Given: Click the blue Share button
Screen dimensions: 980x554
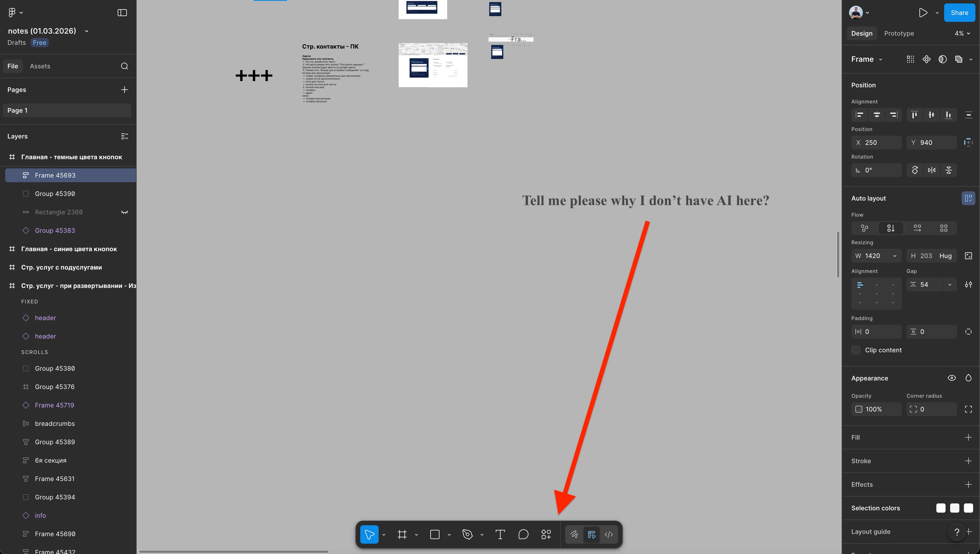Looking at the screenshot, I should [x=959, y=13].
